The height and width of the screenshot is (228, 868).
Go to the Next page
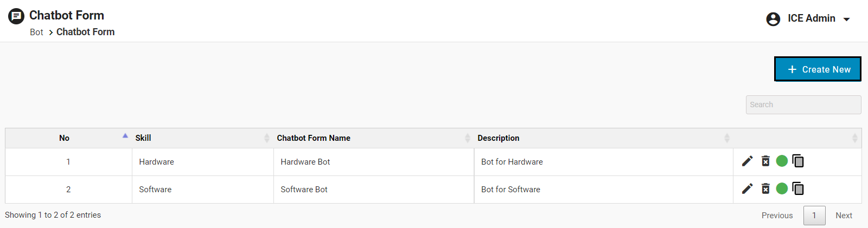(844, 216)
